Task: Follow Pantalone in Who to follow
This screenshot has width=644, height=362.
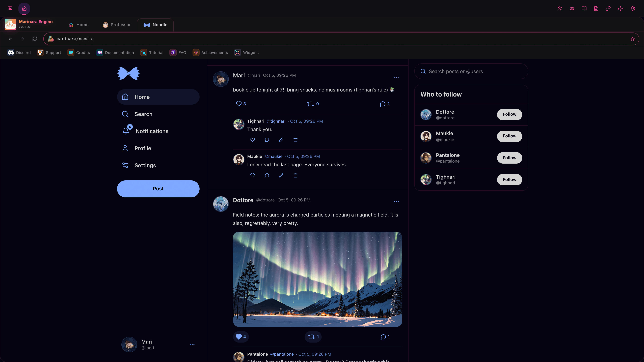Action: [x=509, y=158]
